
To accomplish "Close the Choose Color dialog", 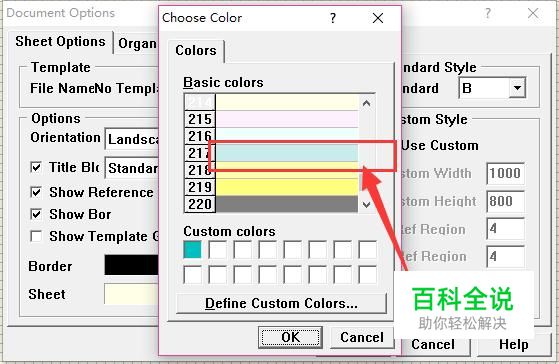I will (378, 18).
